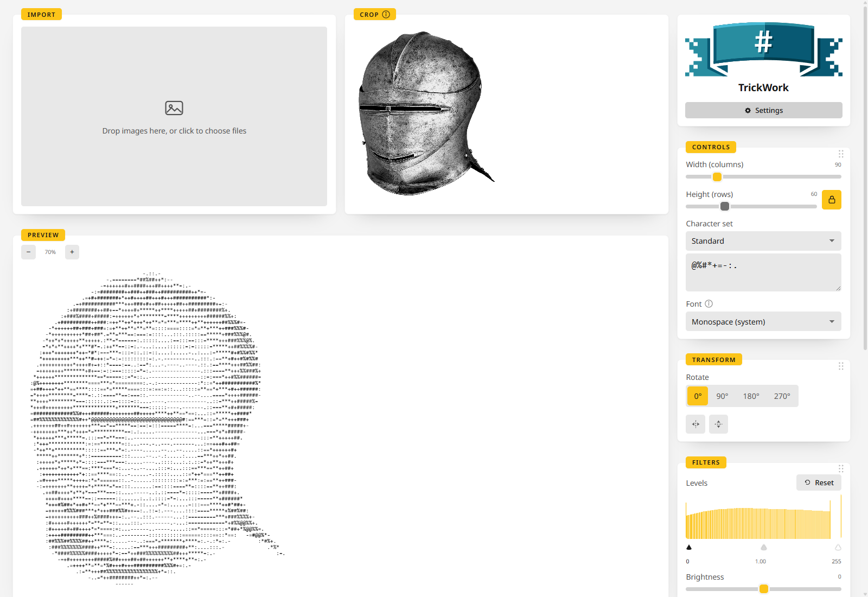Flip the image horizontally
This screenshot has width=868, height=597.
695,424
